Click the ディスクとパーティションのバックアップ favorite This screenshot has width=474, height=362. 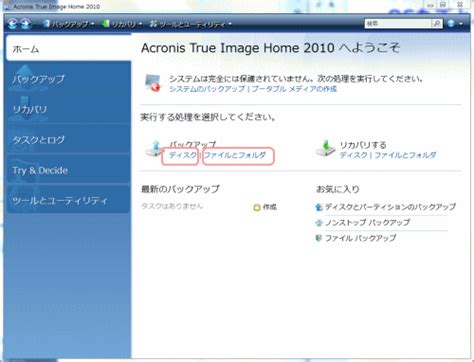390,207
